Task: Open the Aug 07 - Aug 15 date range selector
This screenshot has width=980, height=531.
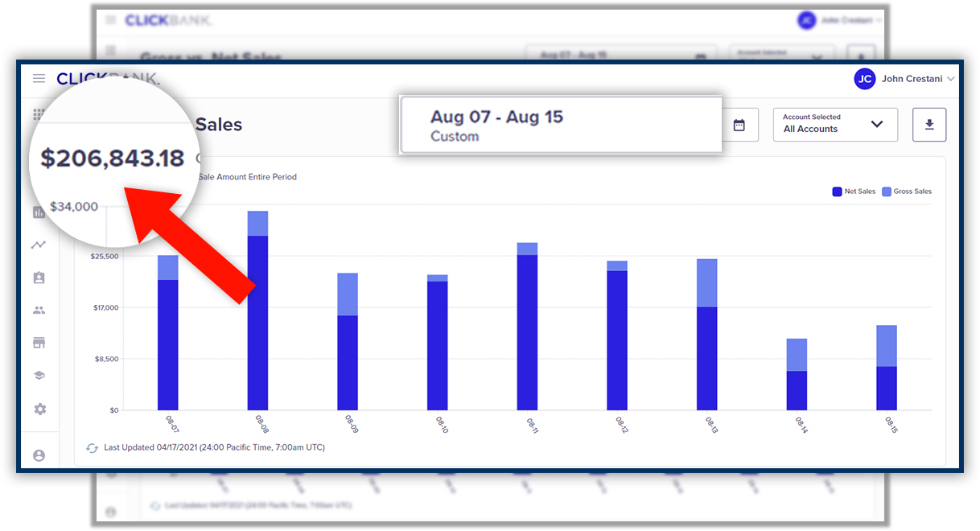Action: coord(560,125)
